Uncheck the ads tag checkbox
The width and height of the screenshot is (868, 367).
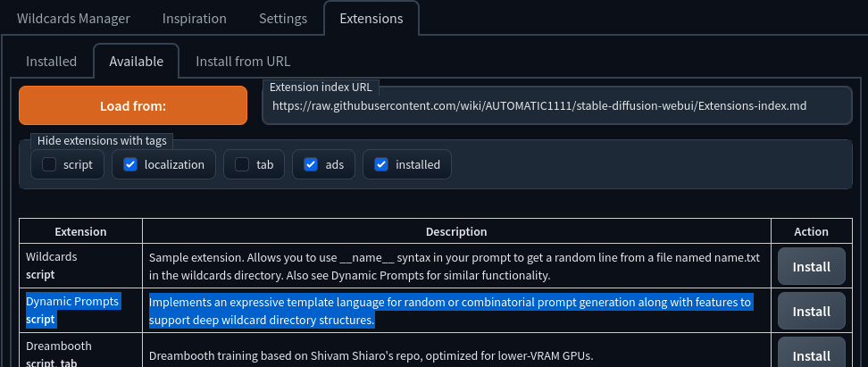coord(311,164)
